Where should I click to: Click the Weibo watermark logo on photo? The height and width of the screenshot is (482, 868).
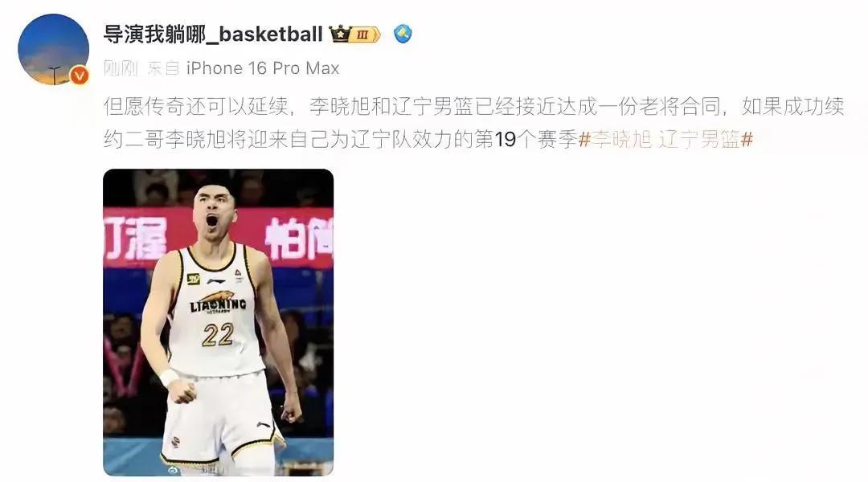coord(174,470)
